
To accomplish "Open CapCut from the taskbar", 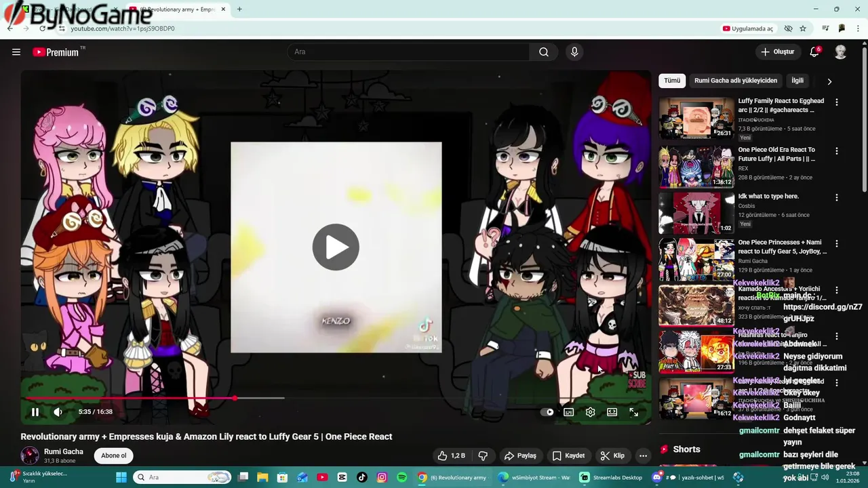I will pos(342,477).
